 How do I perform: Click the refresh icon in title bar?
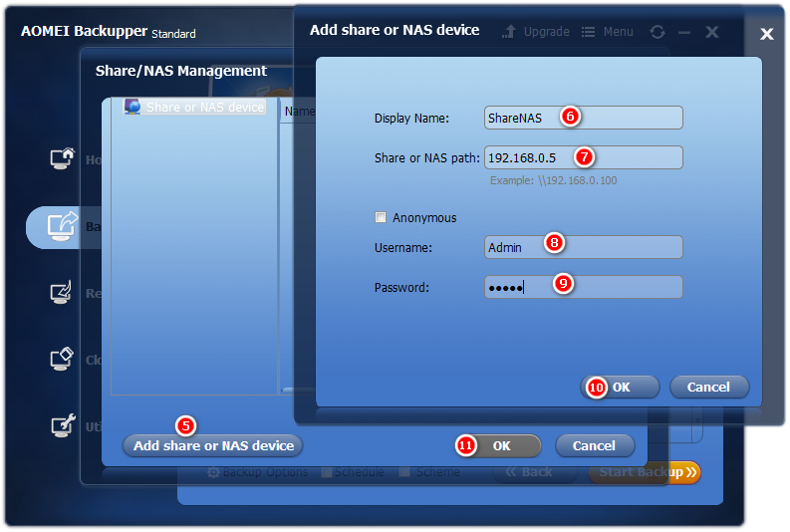coord(657,32)
